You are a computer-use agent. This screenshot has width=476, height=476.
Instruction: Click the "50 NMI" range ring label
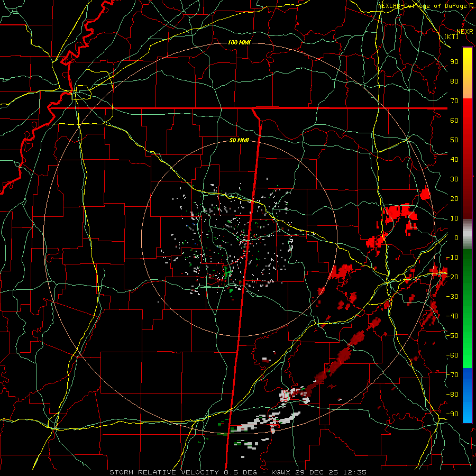(239, 140)
